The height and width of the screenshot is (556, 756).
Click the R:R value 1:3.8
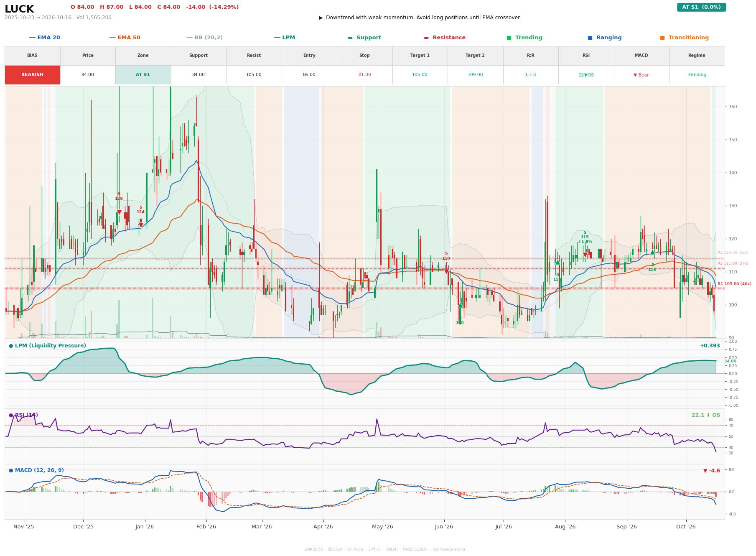[530, 75]
